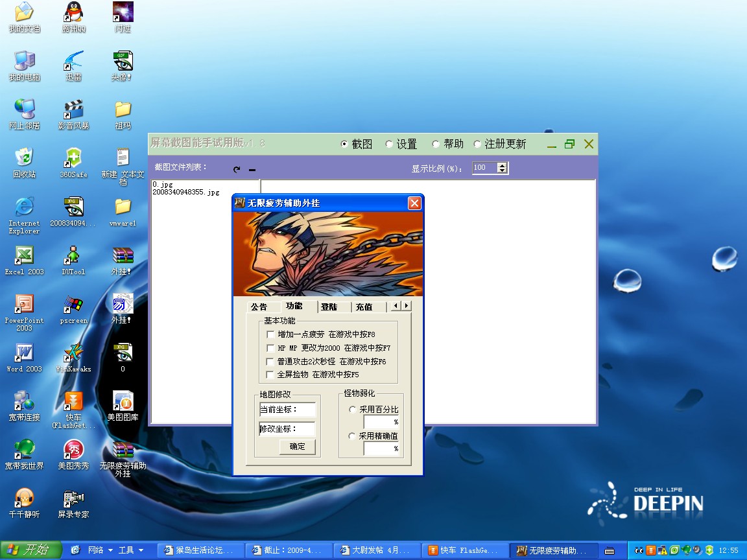Click the 修改坐标 input field

pyautogui.click(x=287, y=429)
